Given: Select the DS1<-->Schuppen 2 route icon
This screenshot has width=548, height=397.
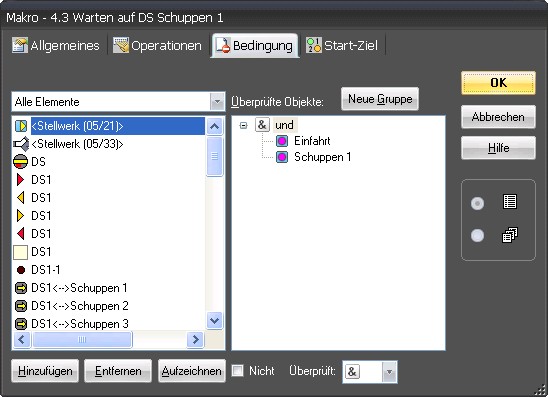Looking at the screenshot, I should point(21,306).
